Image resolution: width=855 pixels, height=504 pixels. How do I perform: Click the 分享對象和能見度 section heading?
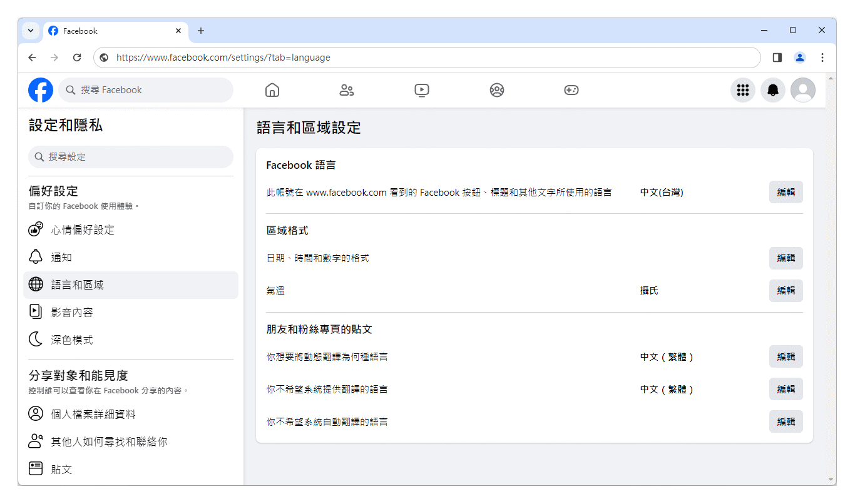click(x=78, y=376)
